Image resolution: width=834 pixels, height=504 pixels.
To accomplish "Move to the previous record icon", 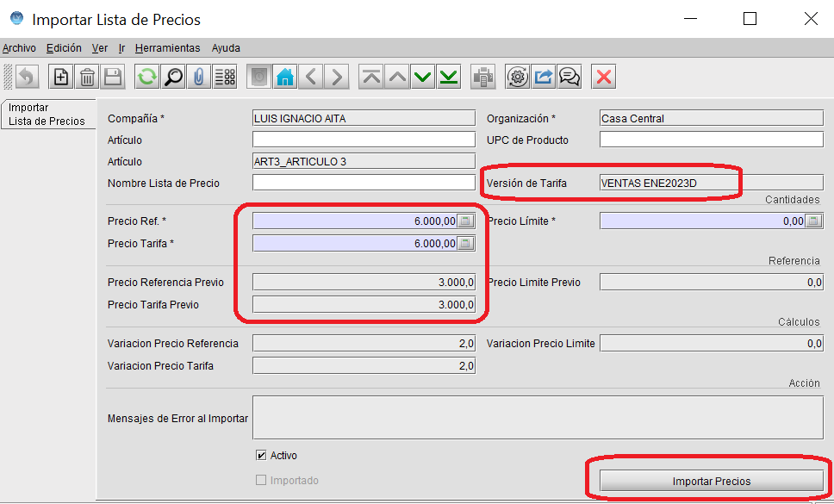I will click(x=397, y=77).
